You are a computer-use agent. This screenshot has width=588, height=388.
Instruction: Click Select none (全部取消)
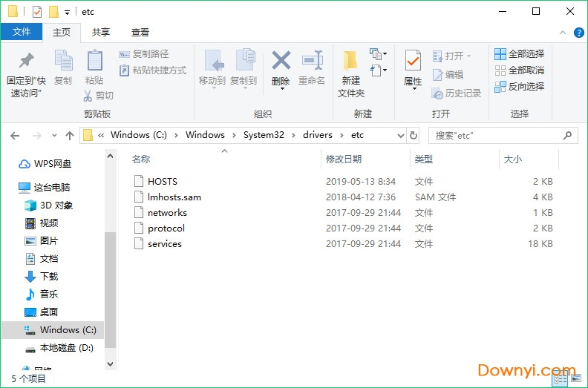pos(520,70)
